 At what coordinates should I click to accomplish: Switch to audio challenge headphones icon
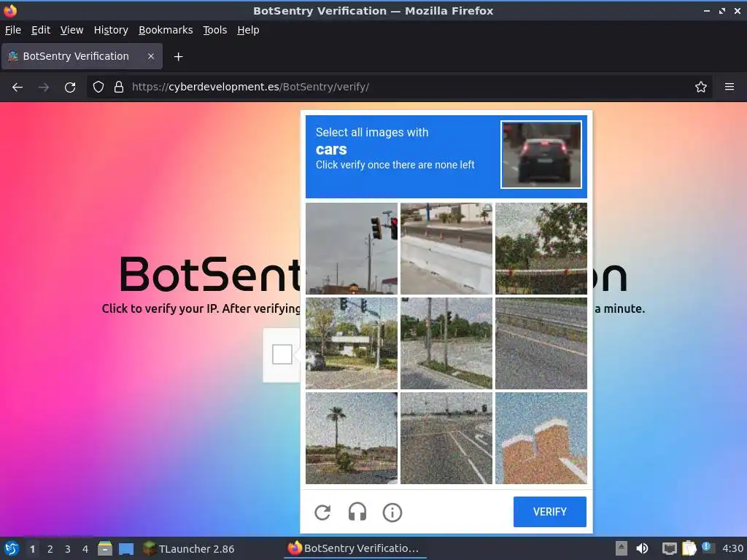357,513
